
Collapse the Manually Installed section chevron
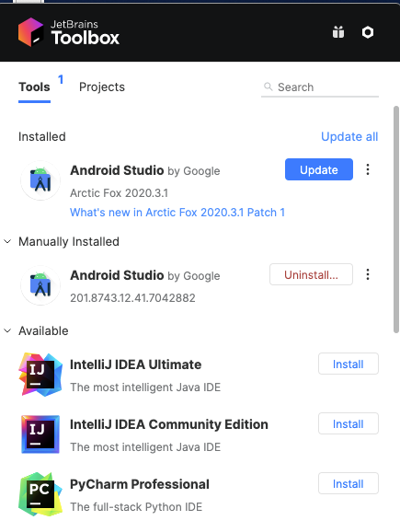(x=7, y=241)
